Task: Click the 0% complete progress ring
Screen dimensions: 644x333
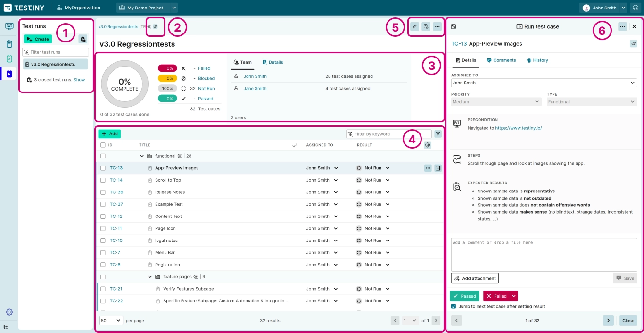Action: pyautogui.click(x=124, y=84)
